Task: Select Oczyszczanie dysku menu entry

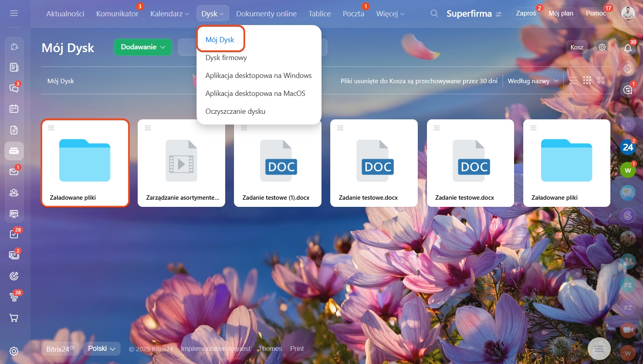Action: [235, 111]
